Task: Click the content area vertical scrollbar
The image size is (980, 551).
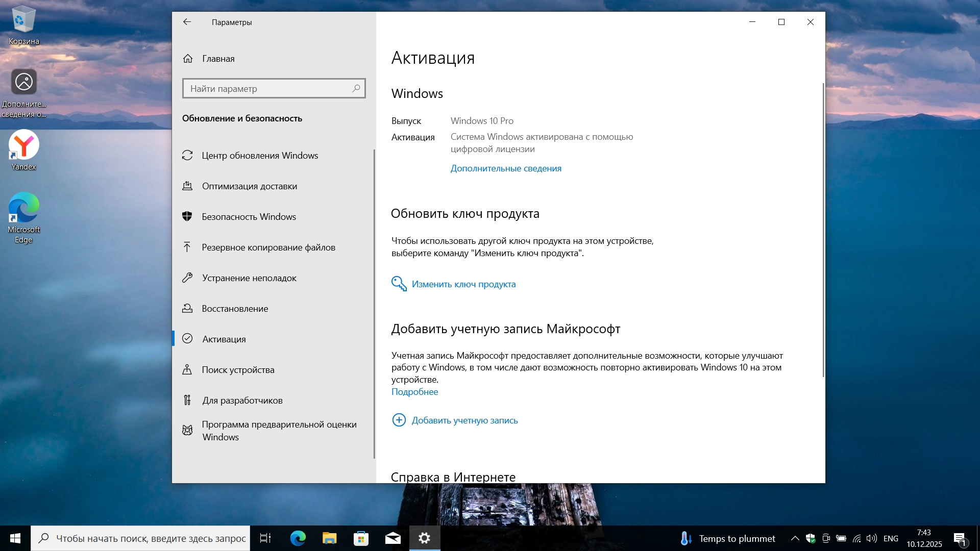Action: (823, 230)
